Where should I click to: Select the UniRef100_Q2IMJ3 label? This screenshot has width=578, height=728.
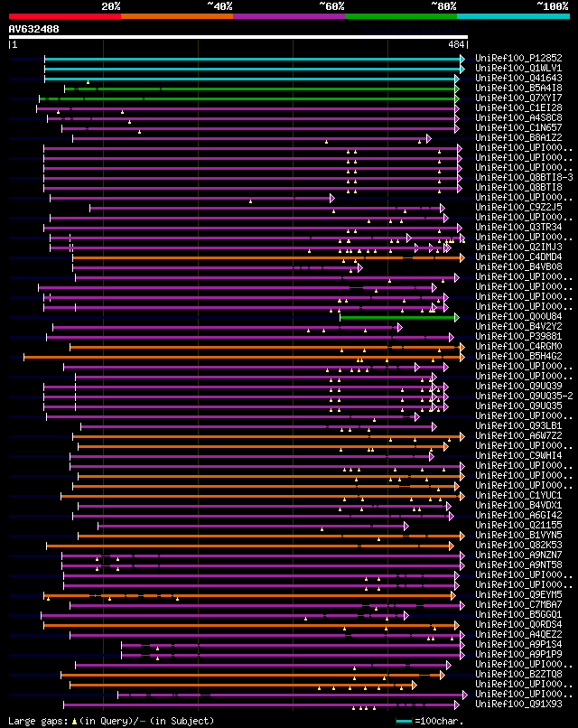[x=518, y=247]
